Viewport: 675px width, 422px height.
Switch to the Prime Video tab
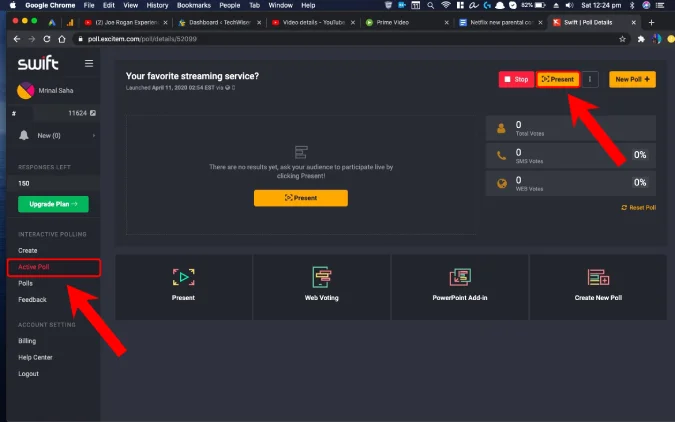406,22
